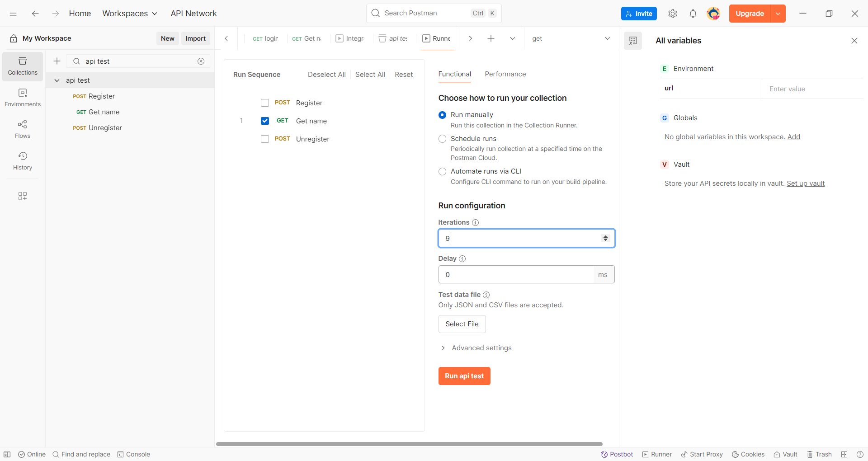Viewport: 868px width, 461px height.
Task: Click Add link for global variables
Action: (794, 137)
